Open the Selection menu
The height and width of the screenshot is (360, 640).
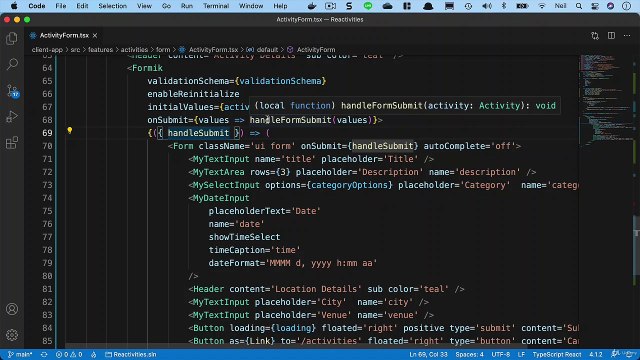112,6
